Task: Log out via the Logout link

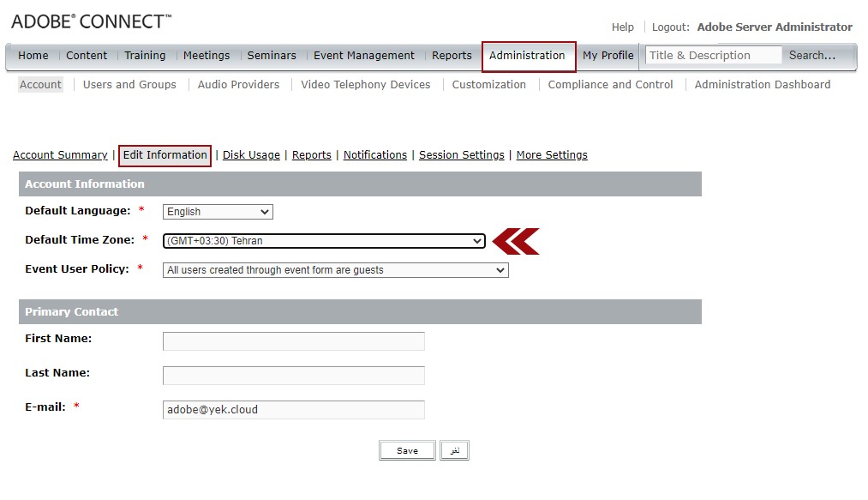Action: [670, 27]
